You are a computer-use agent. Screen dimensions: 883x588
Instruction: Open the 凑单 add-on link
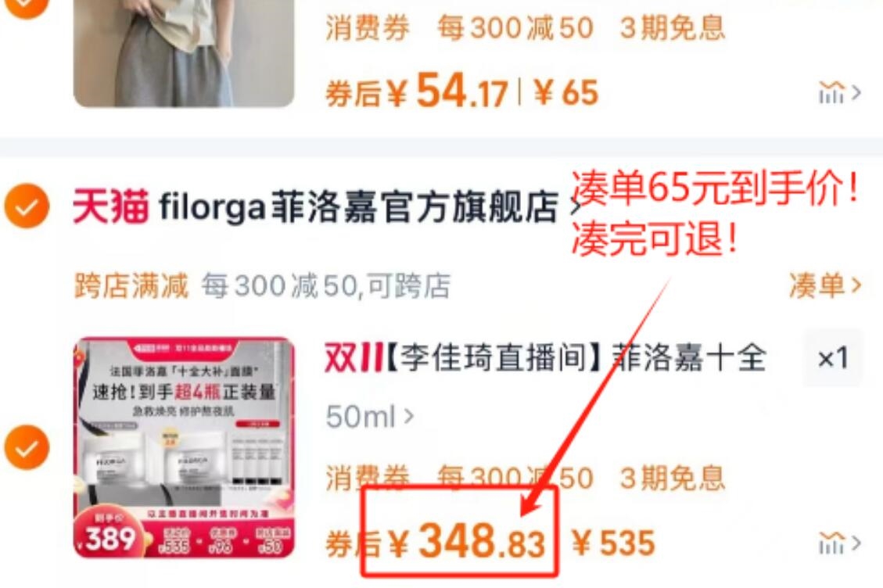(x=824, y=285)
